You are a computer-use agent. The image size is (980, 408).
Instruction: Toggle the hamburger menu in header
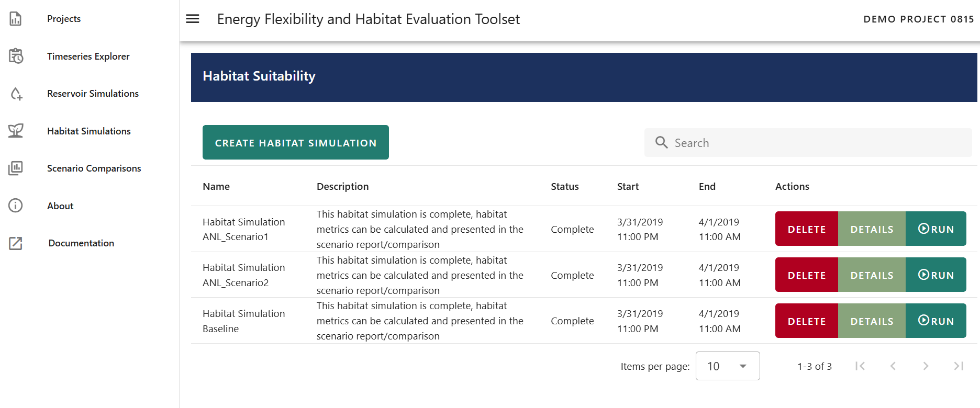tap(193, 19)
